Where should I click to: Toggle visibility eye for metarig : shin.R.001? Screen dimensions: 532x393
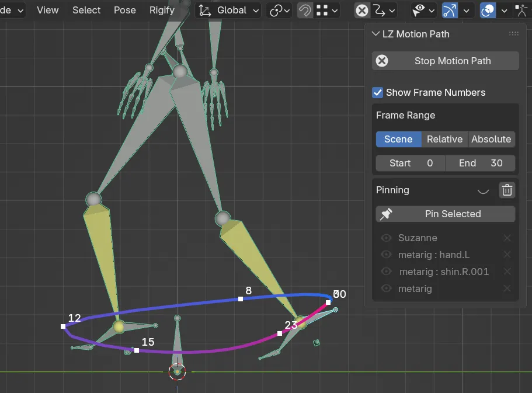(x=386, y=272)
